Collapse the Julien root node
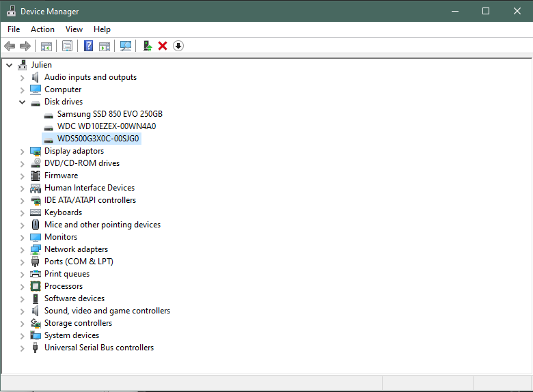 [x=9, y=65]
